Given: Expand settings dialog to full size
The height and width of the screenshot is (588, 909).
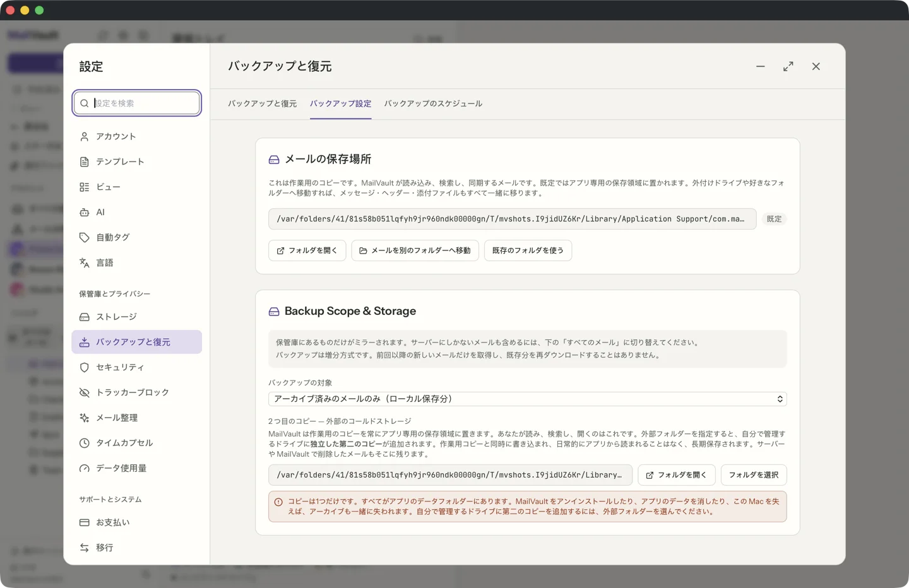Looking at the screenshot, I should pyautogui.click(x=788, y=66).
